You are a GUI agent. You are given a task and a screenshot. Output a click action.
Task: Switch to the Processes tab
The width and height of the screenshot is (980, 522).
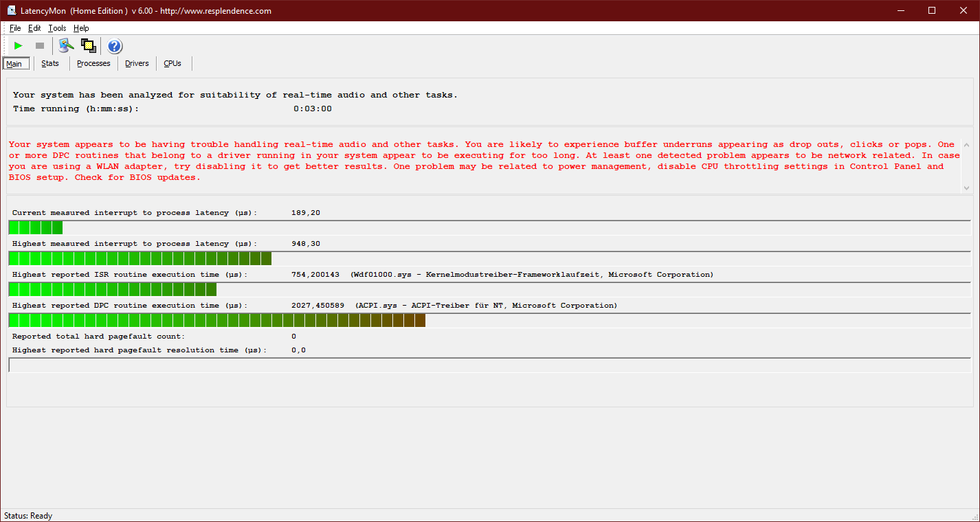click(93, 63)
